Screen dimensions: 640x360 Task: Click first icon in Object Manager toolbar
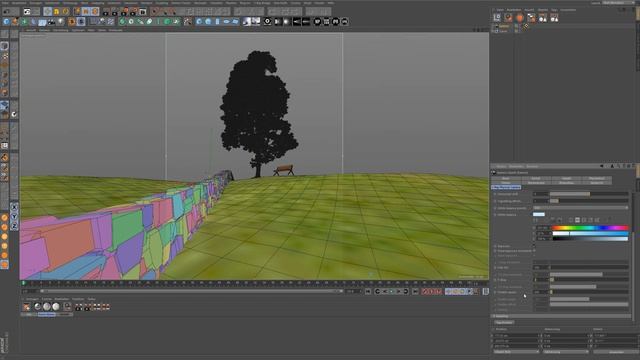tap(497, 18)
